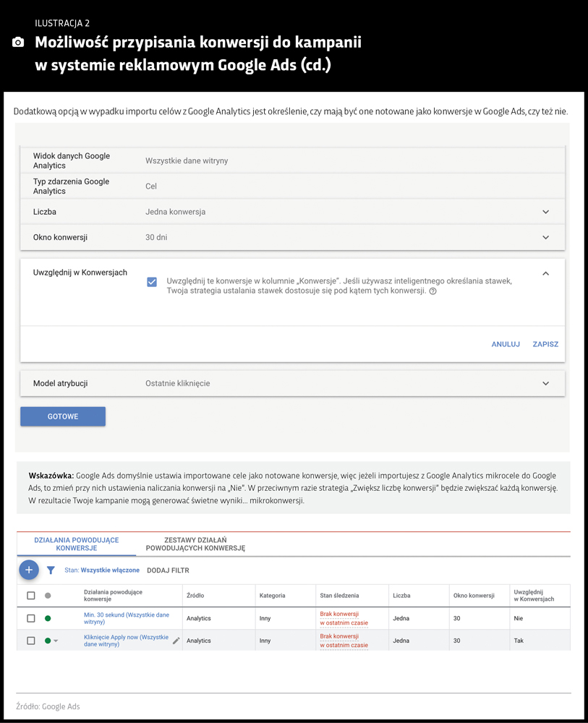The width and height of the screenshot is (588, 723).
Task: Open the filter funnel icon
Action: (51, 570)
